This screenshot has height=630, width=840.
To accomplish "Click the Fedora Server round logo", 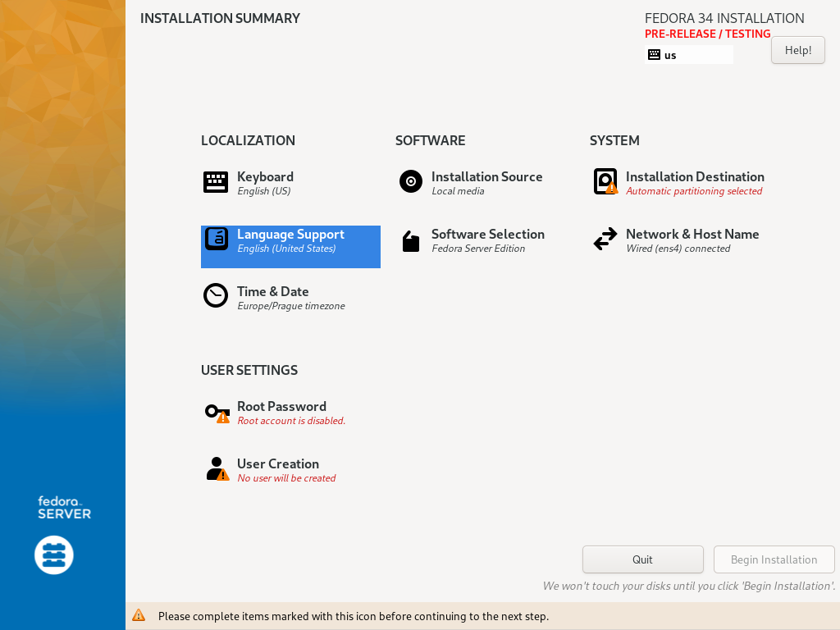I will [54, 555].
